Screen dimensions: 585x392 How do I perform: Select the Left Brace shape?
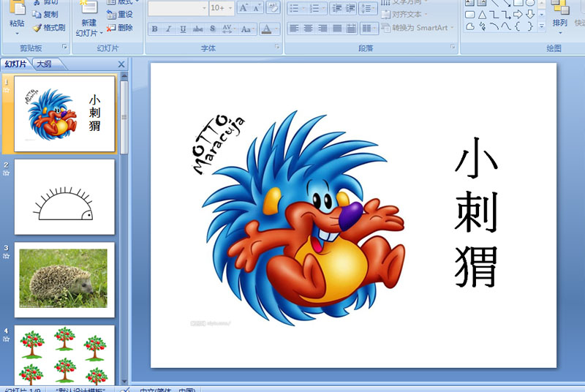518,26
